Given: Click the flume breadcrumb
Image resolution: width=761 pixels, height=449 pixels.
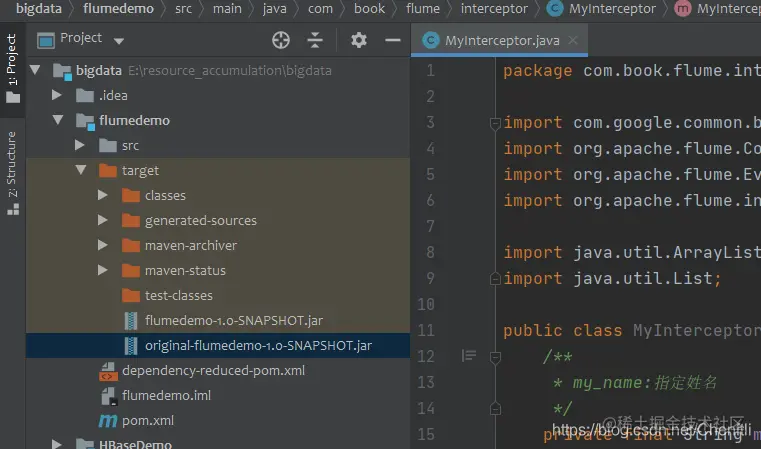Looking at the screenshot, I should 423,9.
